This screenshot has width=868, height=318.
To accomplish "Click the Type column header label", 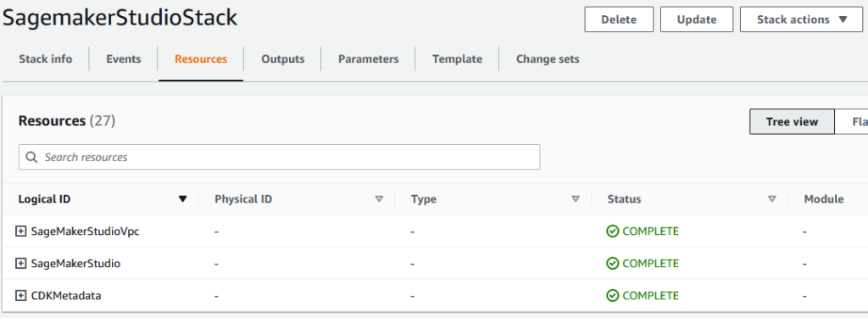I will [x=424, y=199].
